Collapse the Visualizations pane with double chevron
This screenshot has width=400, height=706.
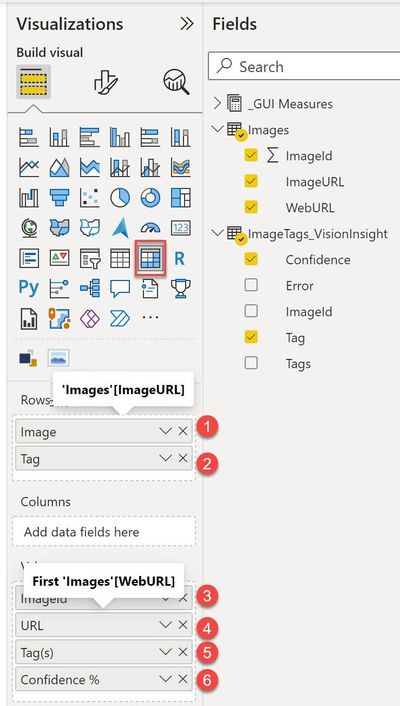pyautogui.click(x=186, y=24)
